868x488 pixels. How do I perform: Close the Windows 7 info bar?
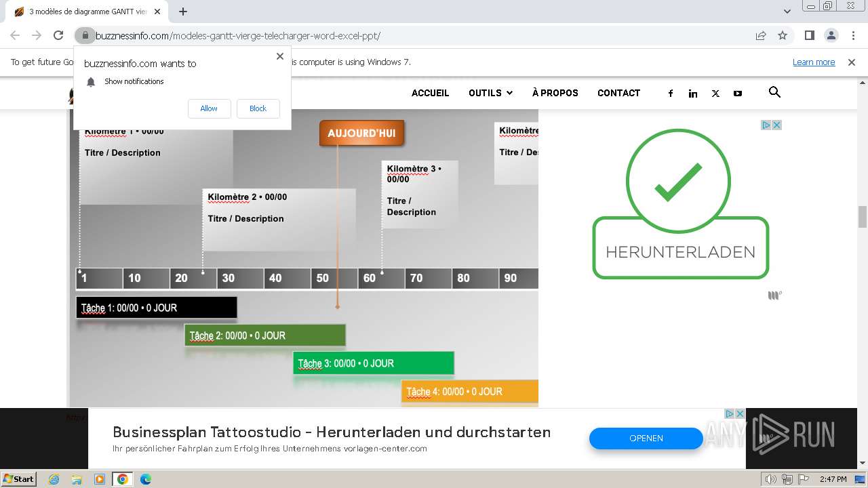[x=852, y=62]
